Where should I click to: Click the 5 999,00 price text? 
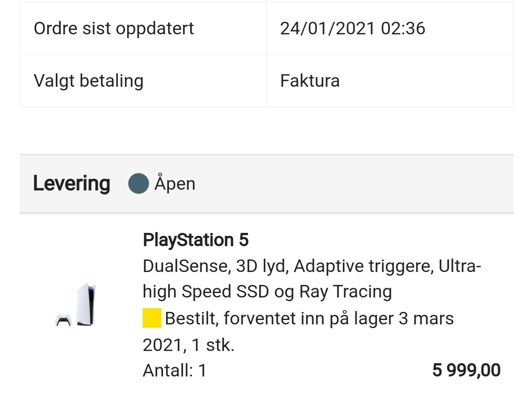466,370
